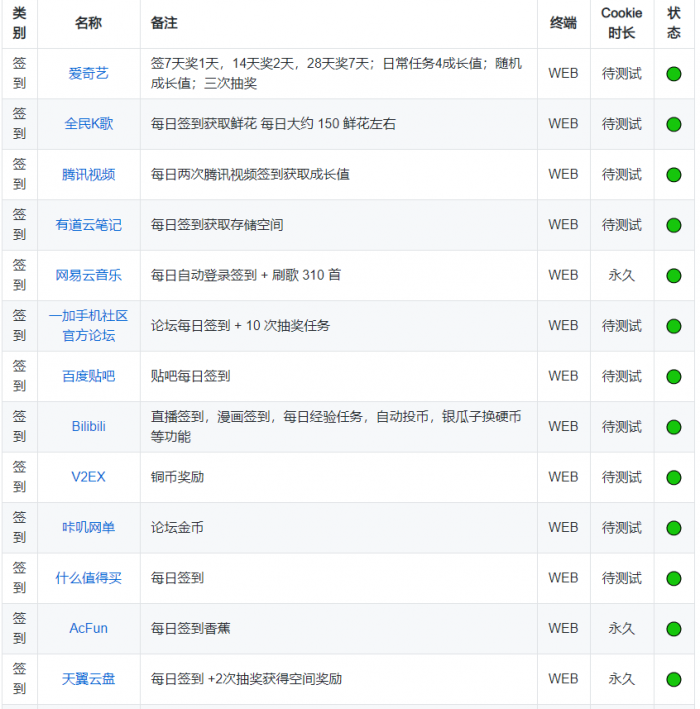Click green status dot for V2EX
Screen dimensions: 700x709
pyautogui.click(x=674, y=477)
